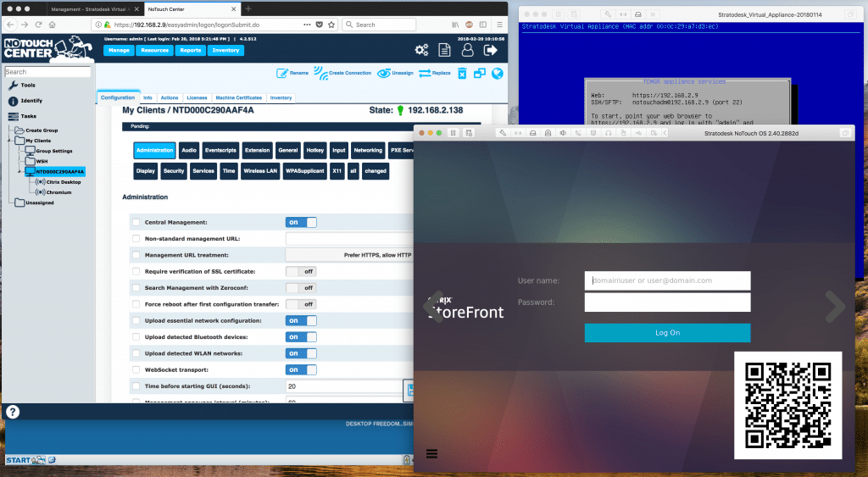The width and height of the screenshot is (868, 477).
Task: Click the duplicate windows icon in action bar
Action: (x=480, y=73)
